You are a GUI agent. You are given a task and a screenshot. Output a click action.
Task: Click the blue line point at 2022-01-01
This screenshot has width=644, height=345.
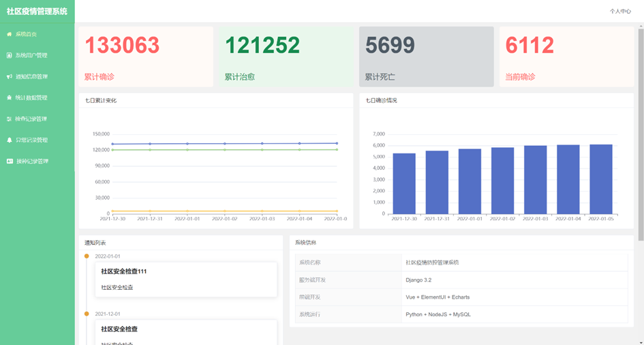[187, 144]
